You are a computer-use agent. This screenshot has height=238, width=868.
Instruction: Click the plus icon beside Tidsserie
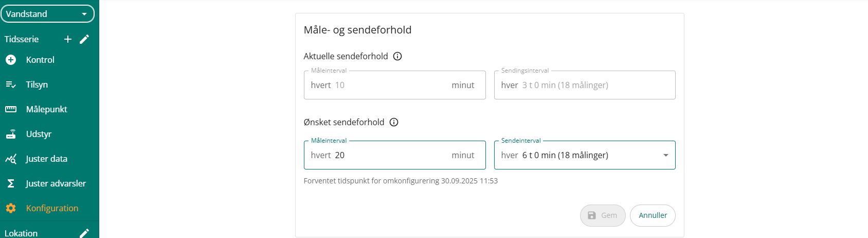tap(68, 39)
